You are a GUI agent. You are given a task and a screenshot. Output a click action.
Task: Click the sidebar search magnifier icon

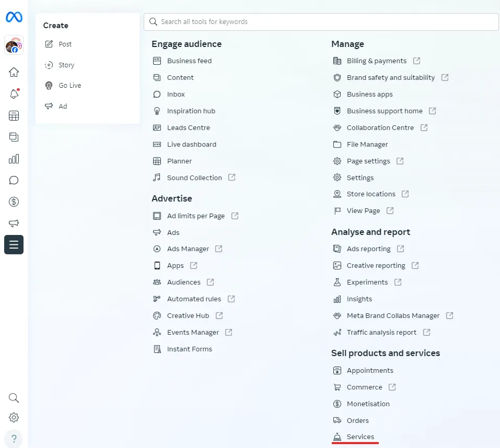14,398
